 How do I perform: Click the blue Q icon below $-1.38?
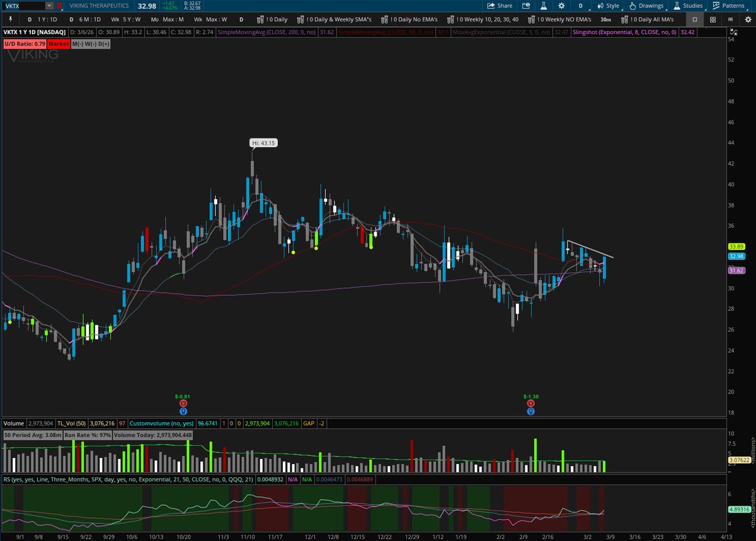[531, 411]
